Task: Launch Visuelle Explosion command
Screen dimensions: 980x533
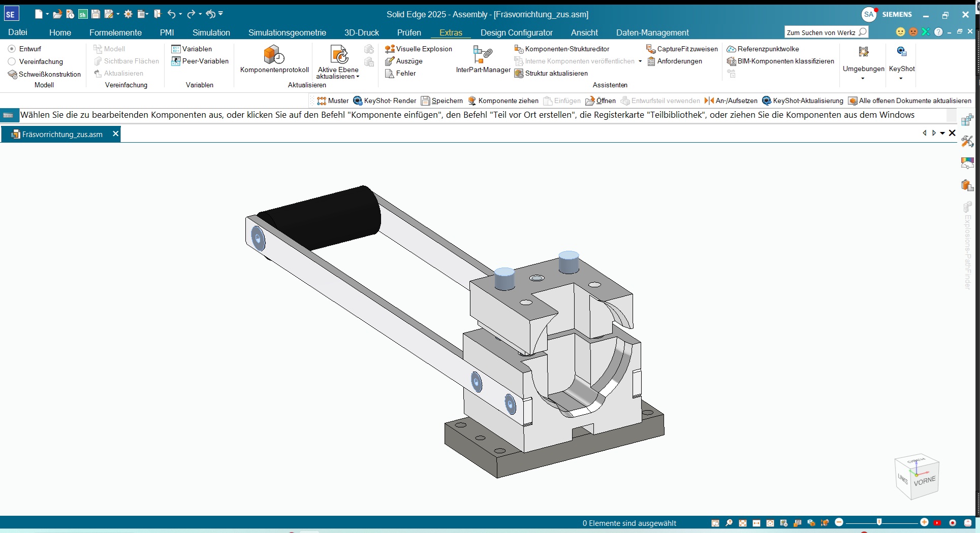Action: pyautogui.click(x=419, y=49)
